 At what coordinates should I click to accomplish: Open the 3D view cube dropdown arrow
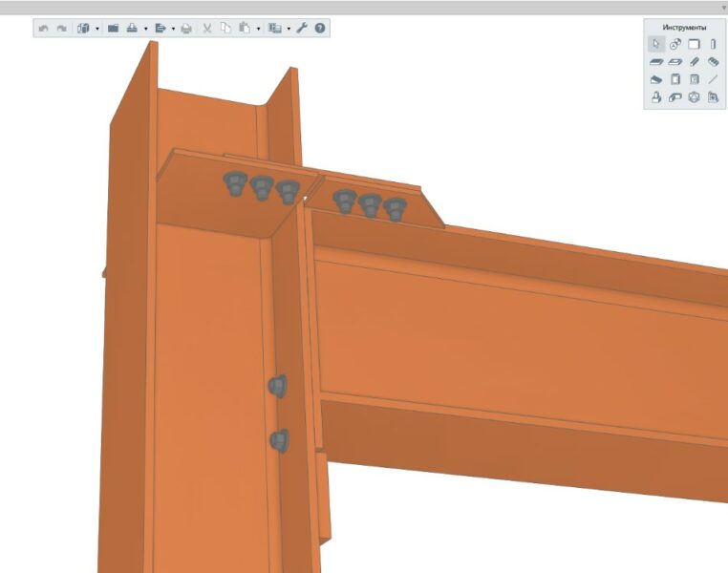(x=97, y=29)
